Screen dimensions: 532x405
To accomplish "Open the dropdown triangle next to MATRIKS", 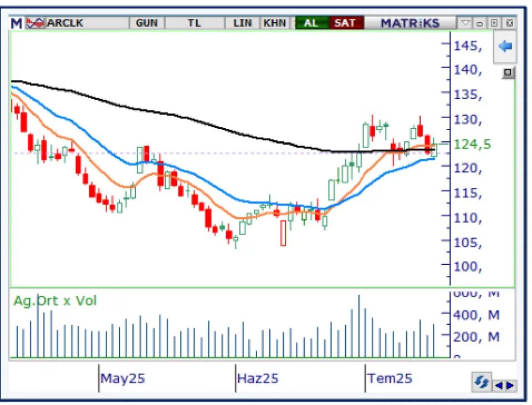I will tap(465, 23).
